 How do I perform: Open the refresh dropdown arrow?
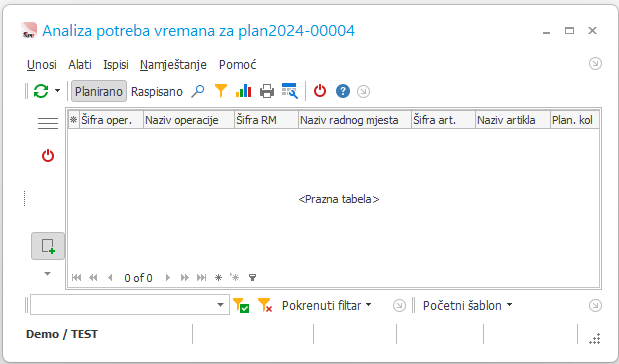click(57, 91)
